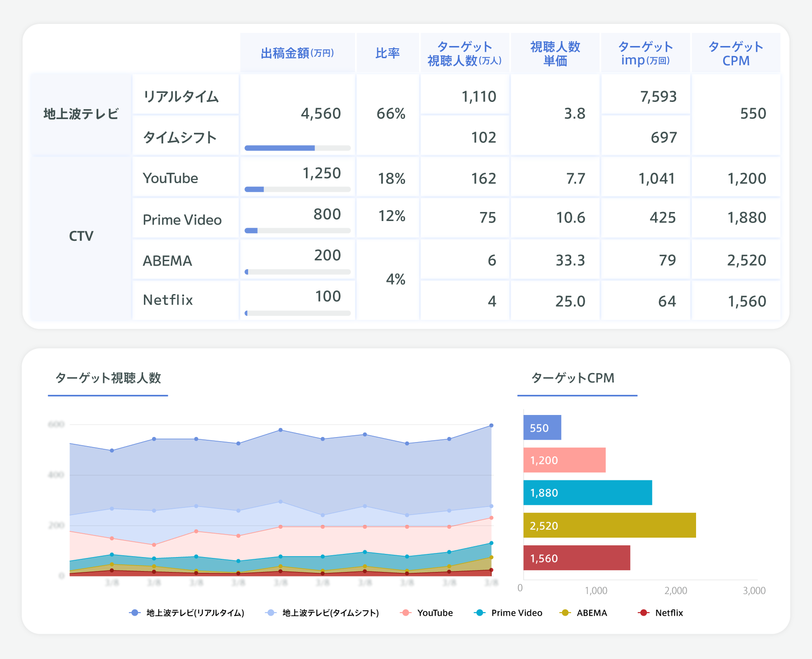
Task: Select the Prime Video row label
Action: point(182,220)
